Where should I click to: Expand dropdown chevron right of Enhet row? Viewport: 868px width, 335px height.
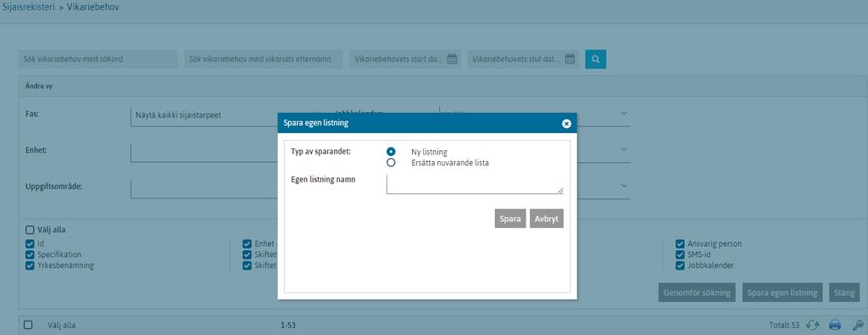(624, 149)
